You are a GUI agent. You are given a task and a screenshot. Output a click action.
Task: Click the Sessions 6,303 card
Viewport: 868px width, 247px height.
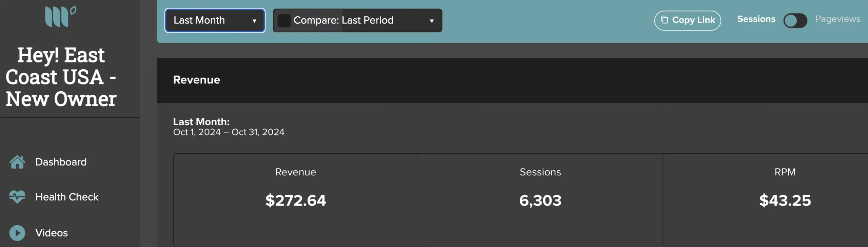[x=540, y=199]
